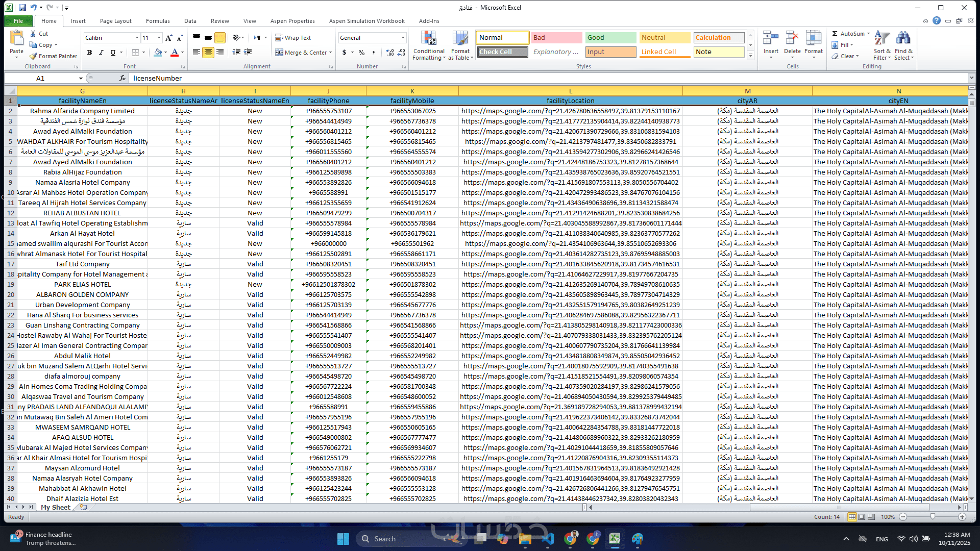The image size is (980, 551).
Task: Click the zoom slider in status bar
Action: 933,517
